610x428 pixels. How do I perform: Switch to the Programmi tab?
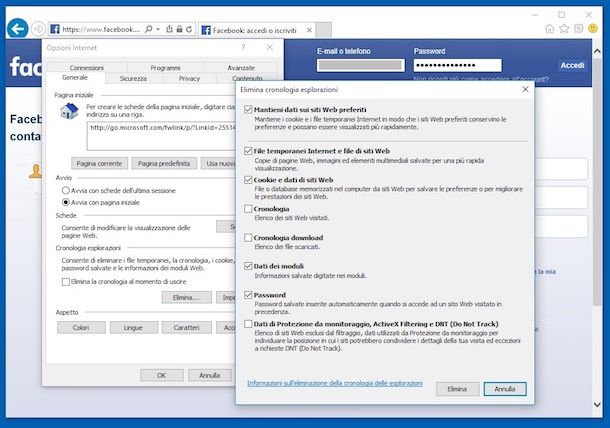(x=165, y=68)
